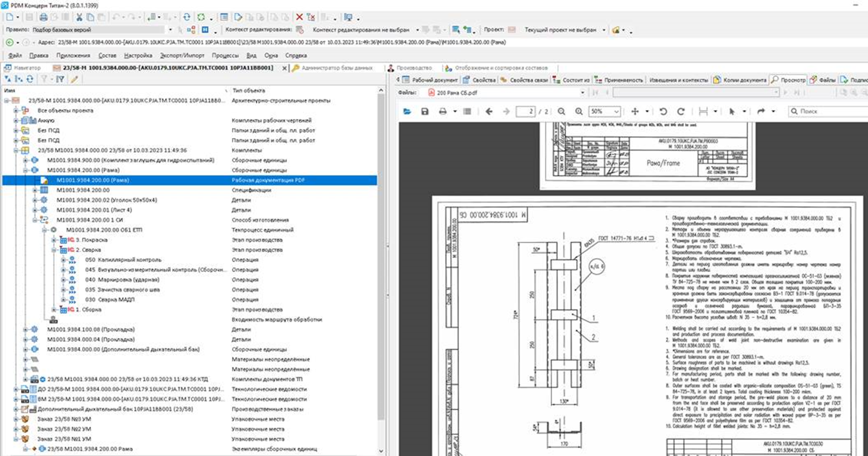This screenshot has height=456, width=868.
Task: Close the 23/58-М 1001.9384.000.00 tab
Action: point(285,68)
